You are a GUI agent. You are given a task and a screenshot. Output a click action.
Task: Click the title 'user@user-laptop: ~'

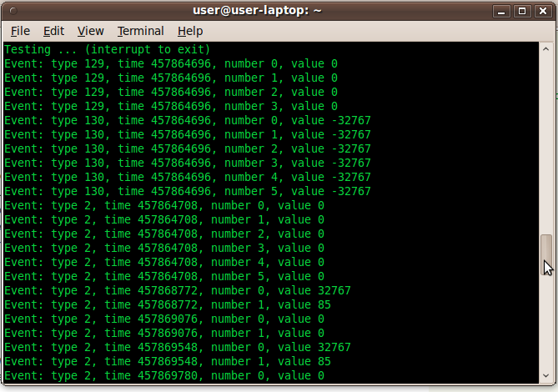coord(257,11)
